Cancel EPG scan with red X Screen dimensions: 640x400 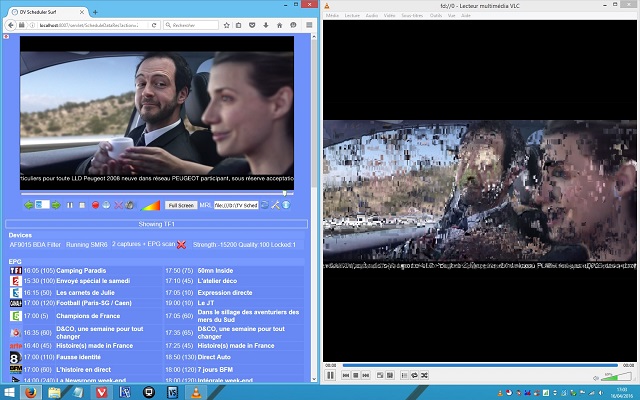(x=181, y=244)
